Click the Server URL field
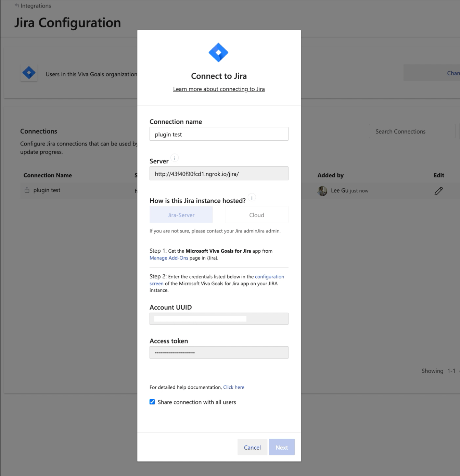 219,174
